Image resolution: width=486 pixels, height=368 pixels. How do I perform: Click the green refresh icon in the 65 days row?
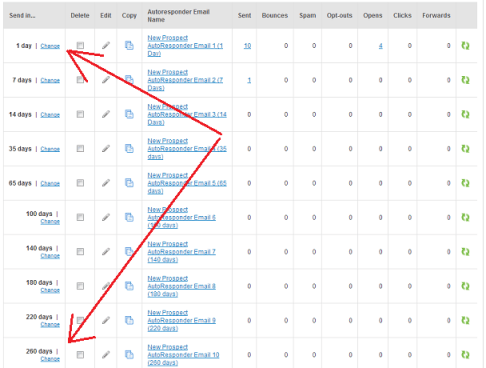[x=465, y=183]
